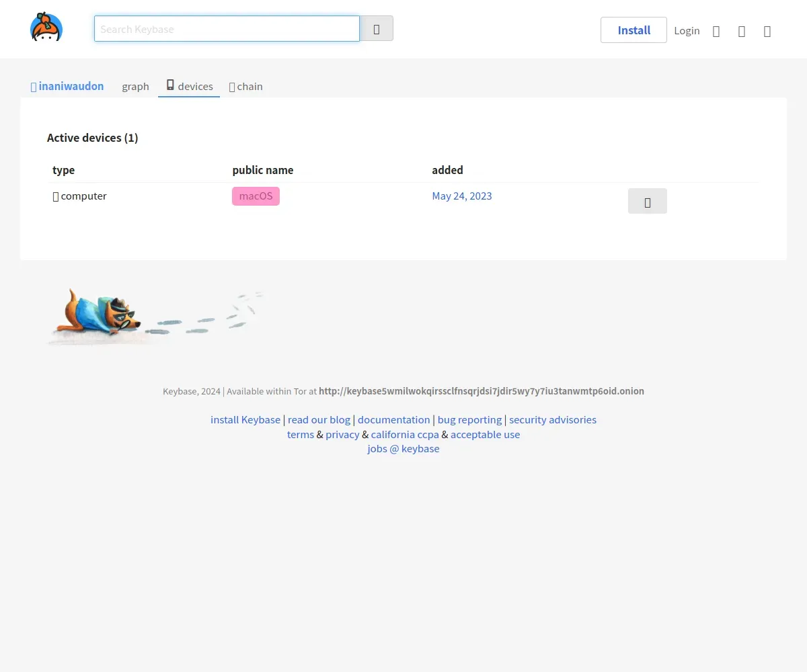Click the first header icon after Login
This screenshot has height=672, width=807.
(716, 31)
